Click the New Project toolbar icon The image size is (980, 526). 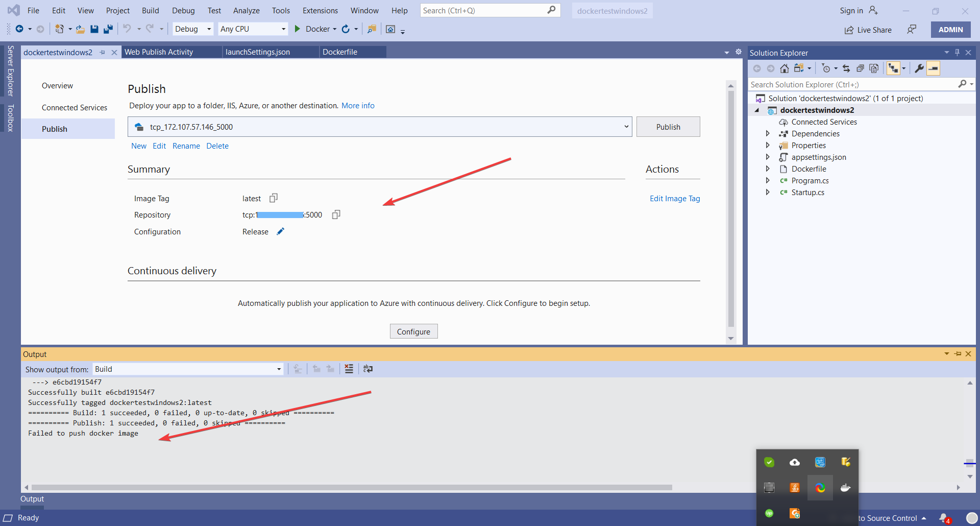tap(60, 29)
